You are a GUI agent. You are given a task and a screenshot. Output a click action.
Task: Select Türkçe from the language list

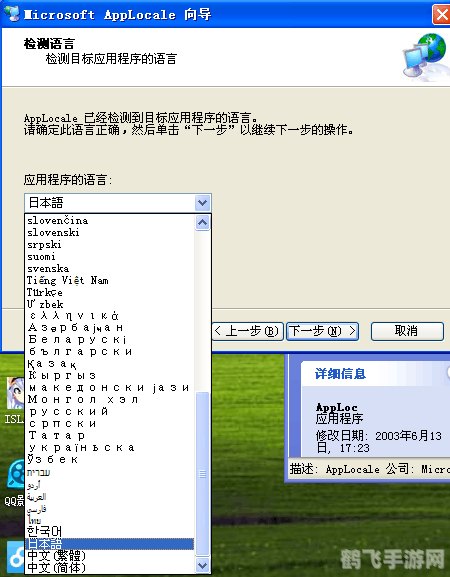tap(110, 292)
